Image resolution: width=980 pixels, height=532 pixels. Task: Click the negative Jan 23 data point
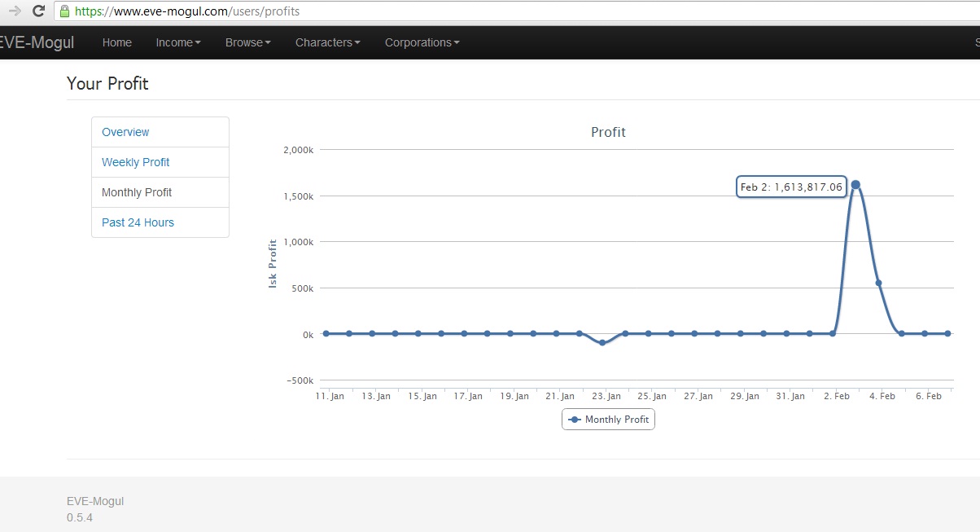tap(602, 343)
